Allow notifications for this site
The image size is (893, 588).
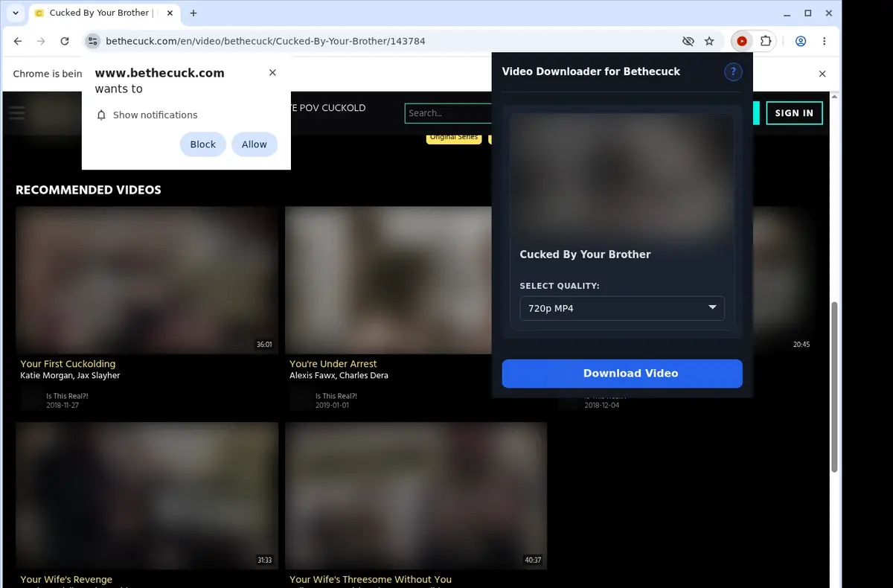[x=254, y=144]
